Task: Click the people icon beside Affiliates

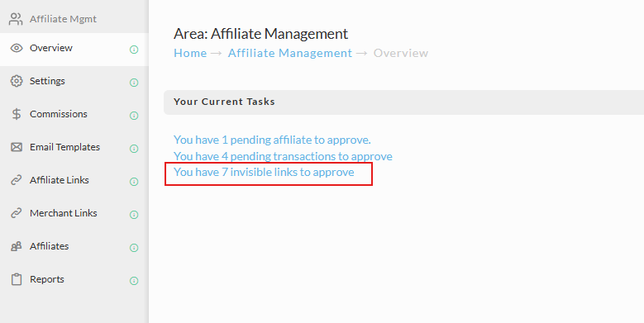Action: [x=17, y=246]
